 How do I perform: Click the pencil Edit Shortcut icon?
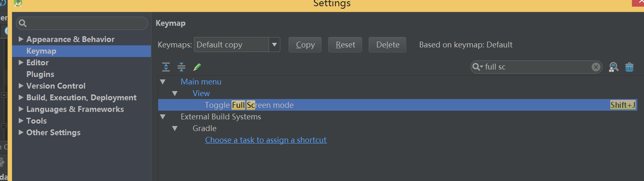tap(197, 67)
